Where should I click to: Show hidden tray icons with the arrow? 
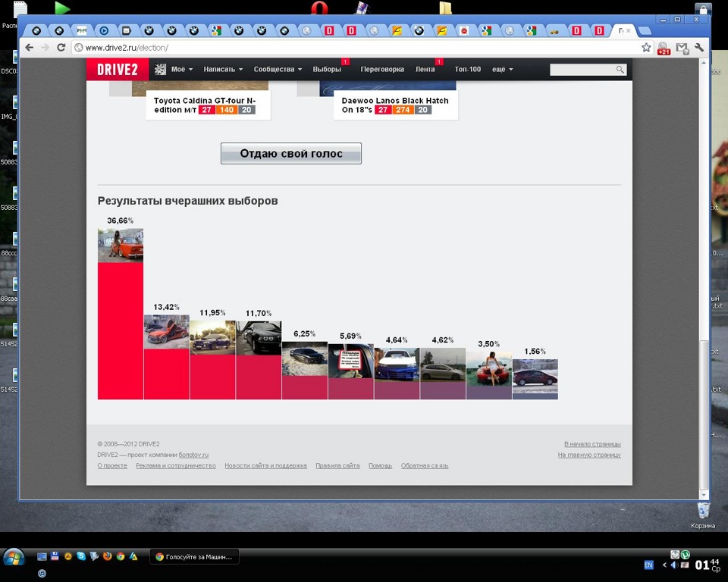coord(664,565)
